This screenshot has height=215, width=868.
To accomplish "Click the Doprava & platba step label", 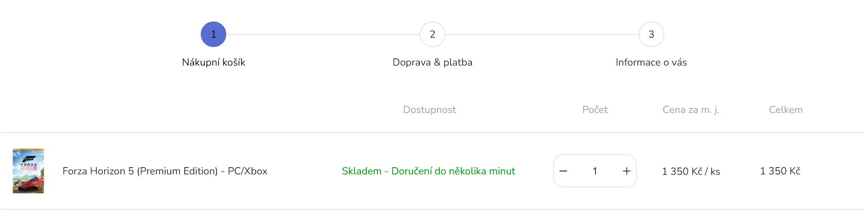I will 433,62.
